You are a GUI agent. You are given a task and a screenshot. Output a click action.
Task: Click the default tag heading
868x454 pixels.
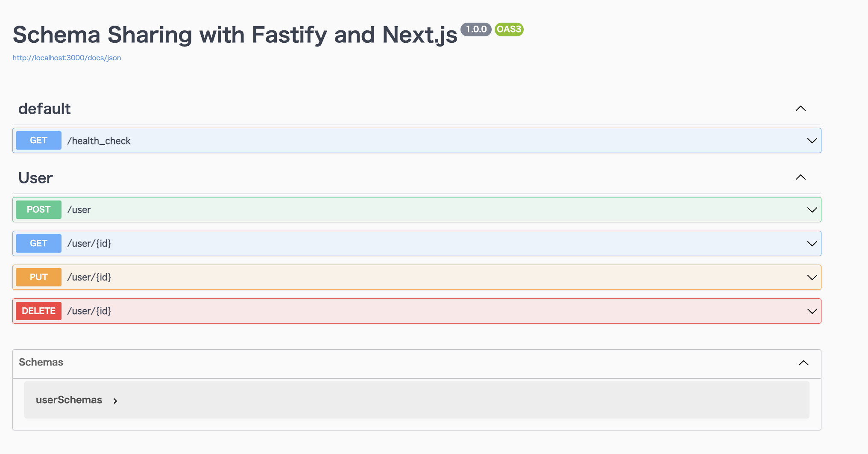click(x=44, y=109)
